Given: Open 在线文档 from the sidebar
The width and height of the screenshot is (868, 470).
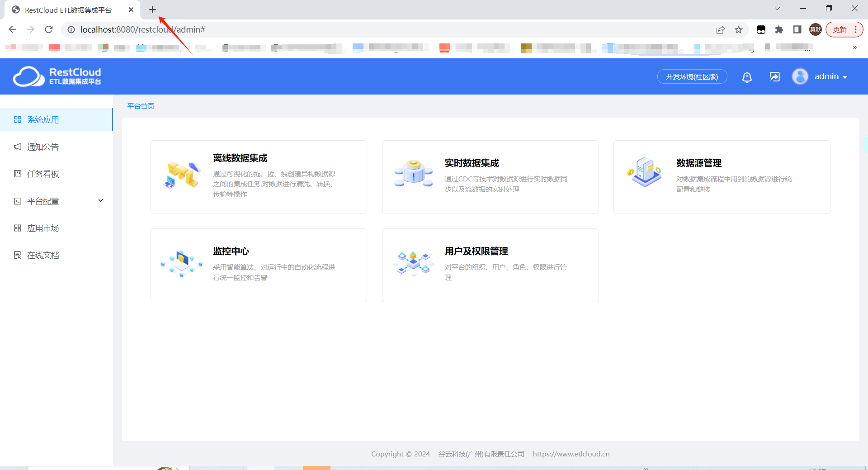Looking at the screenshot, I should pos(42,255).
